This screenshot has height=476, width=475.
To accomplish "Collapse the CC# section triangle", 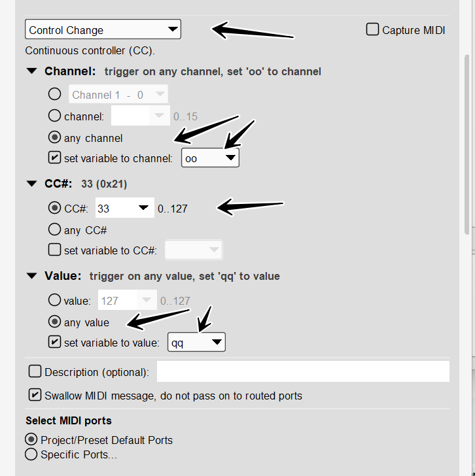I will tap(31, 184).
